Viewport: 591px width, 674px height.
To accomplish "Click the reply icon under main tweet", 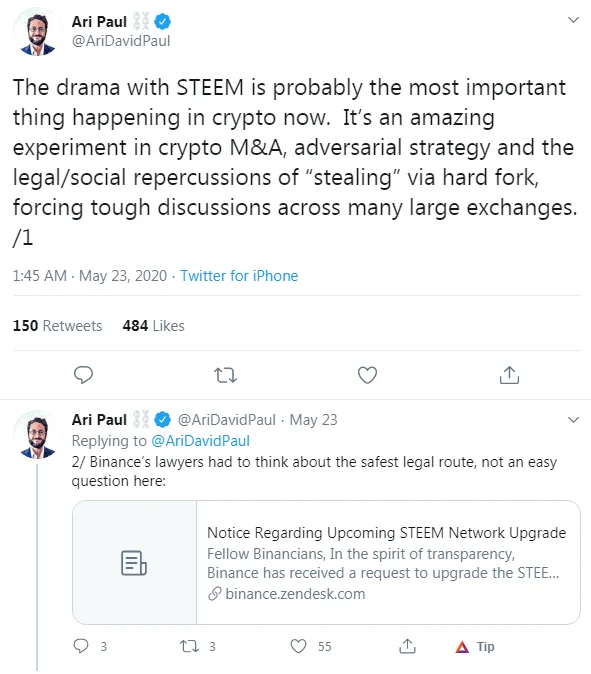I will click(x=83, y=375).
